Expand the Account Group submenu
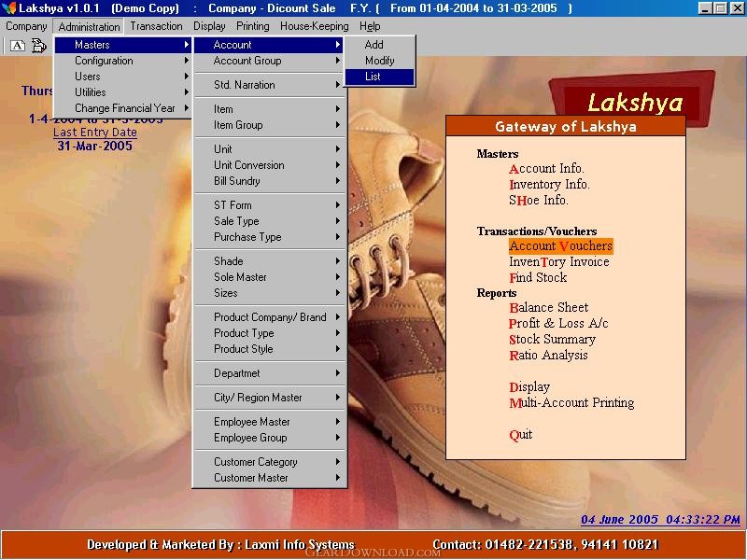 pyautogui.click(x=269, y=61)
